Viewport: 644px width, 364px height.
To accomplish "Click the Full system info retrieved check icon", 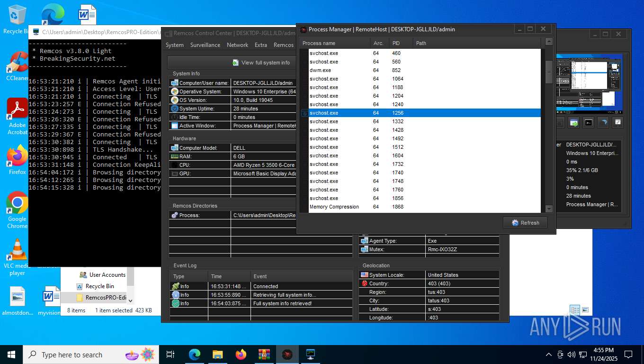I will (x=176, y=303).
